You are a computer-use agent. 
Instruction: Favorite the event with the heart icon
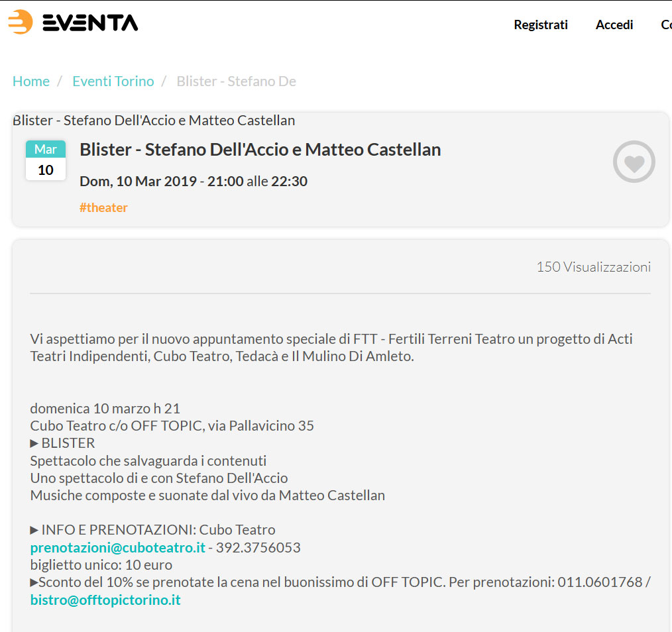pyautogui.click(x=634, y=162)
